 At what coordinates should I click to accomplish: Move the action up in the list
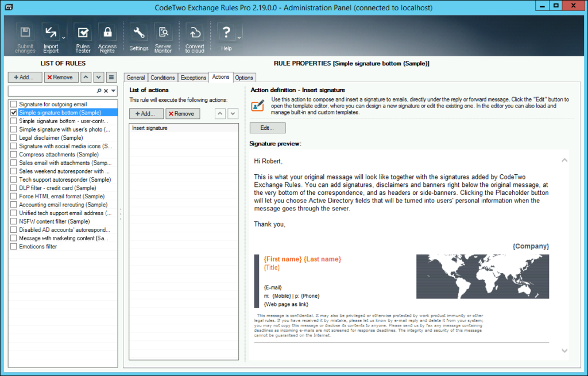click(x=220, y=113)
